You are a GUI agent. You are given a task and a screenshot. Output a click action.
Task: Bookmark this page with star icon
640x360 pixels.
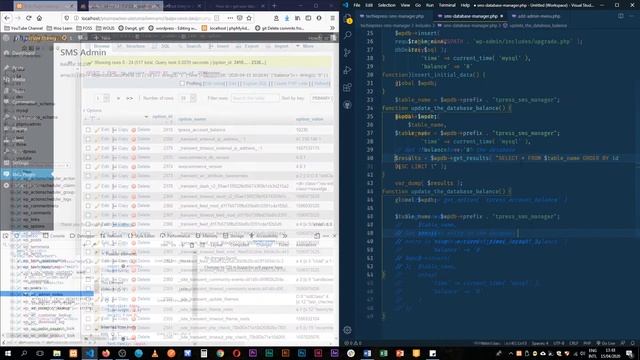tap(249, 18)
